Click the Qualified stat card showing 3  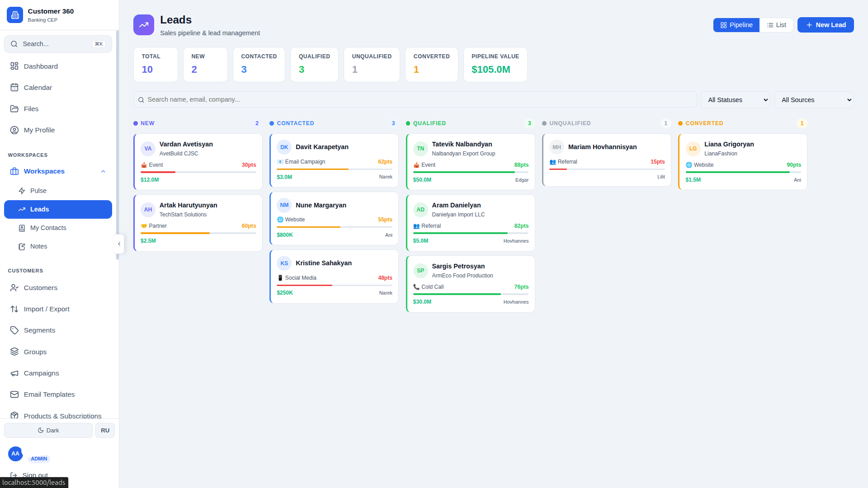click(x=314, y=65)
